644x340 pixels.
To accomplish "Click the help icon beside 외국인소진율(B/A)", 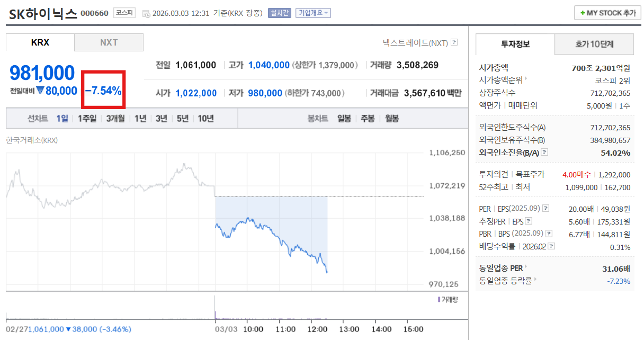I will click(544, 153).
